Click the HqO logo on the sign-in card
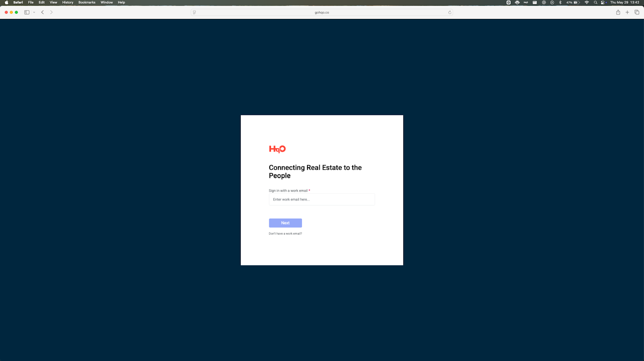Viewport: 644px width, 361px height. (x=277, y=149)
